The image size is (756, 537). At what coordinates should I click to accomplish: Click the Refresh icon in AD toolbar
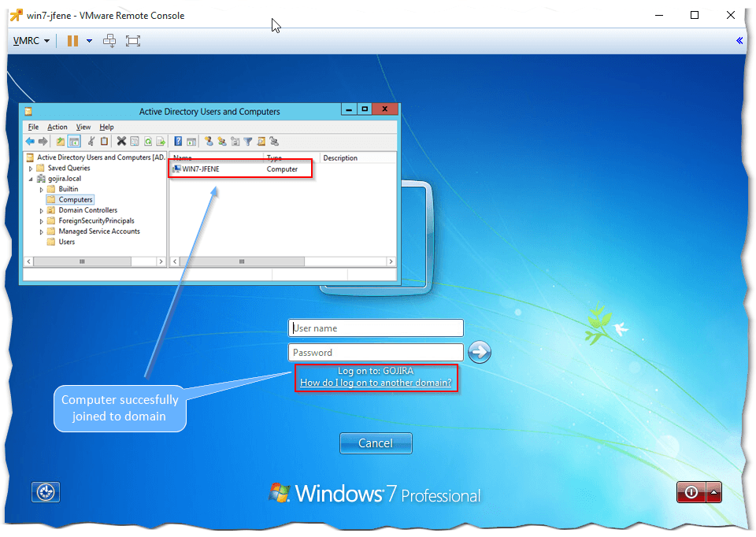[x=148, y=141]
